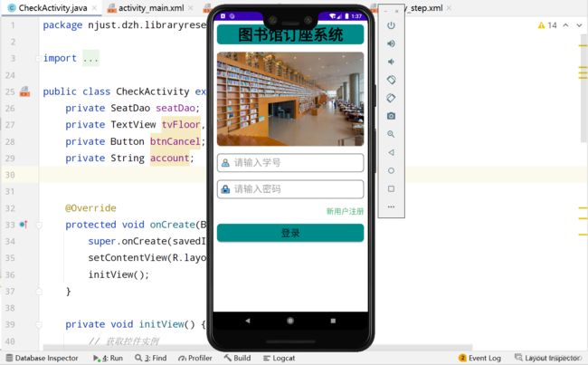Viewport: 588px width, 365px height.
Task: Click the package keyword on line 1
Action: [62, 25]
